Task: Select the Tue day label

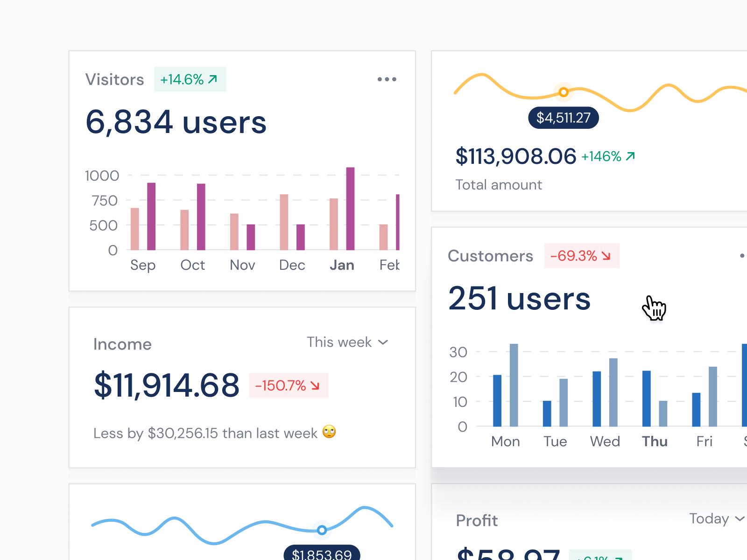Action: (555, 441)
